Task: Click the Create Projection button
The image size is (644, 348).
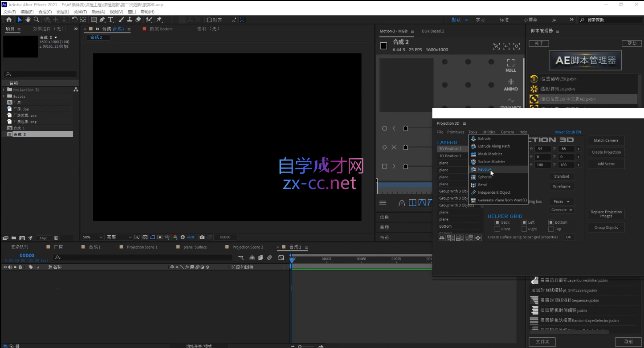Action: (606, 152)
